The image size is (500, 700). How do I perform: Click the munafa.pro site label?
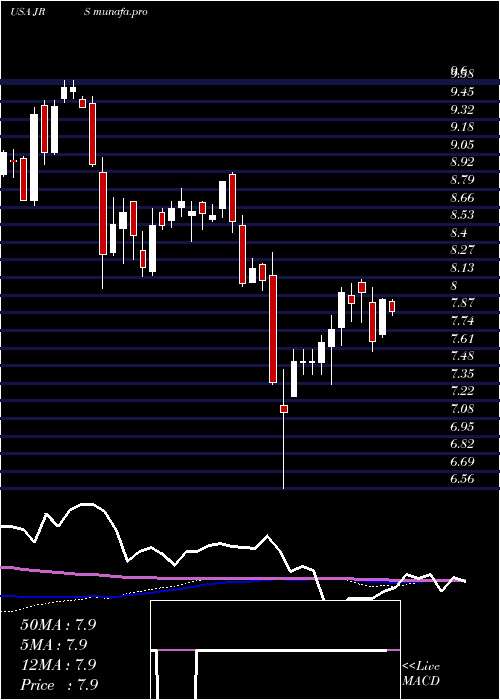point(121,12)
